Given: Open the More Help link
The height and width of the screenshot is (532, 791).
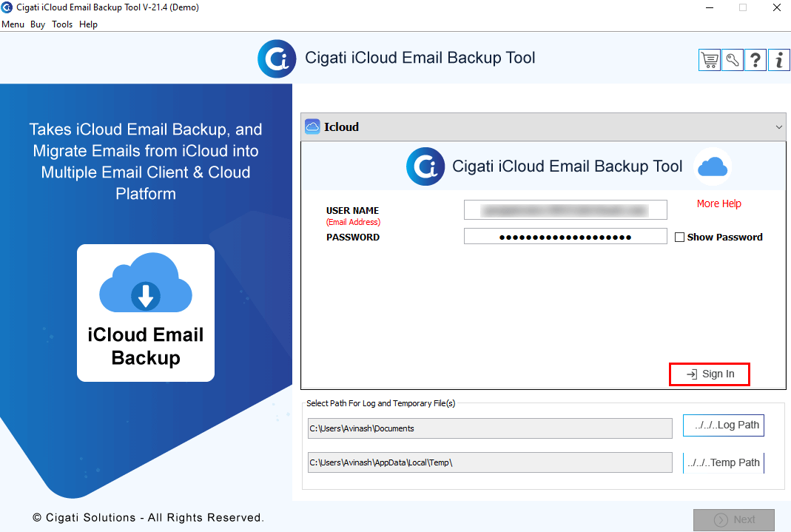Looking at the screenshot, I should (719, 203).
